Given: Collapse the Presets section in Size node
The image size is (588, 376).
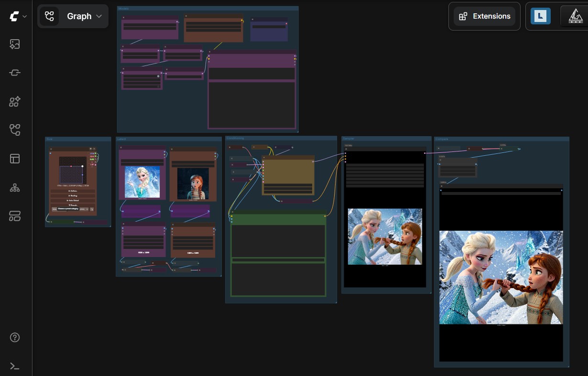Looking at the screenshot, I should (73, 205).
